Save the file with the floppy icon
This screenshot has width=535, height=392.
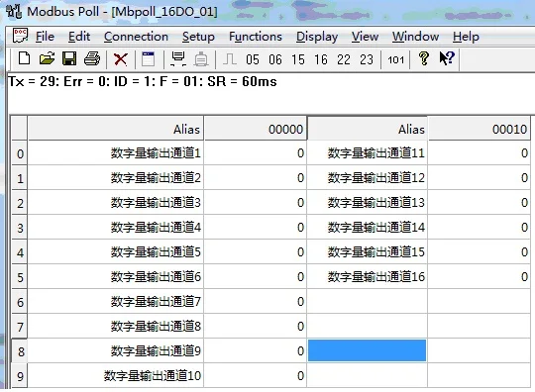pos(69,58)
